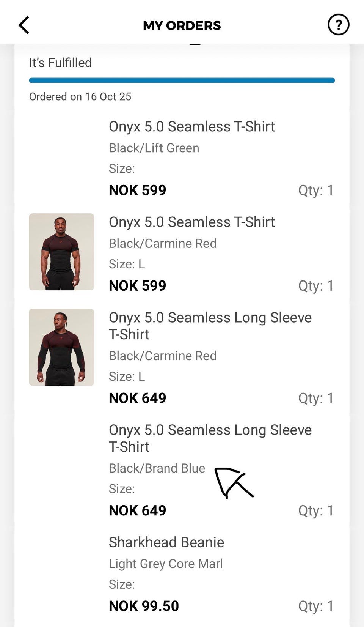
Task: Tap Qty: 1 of Sharkhead Beanie
Action: click(316, 606)
